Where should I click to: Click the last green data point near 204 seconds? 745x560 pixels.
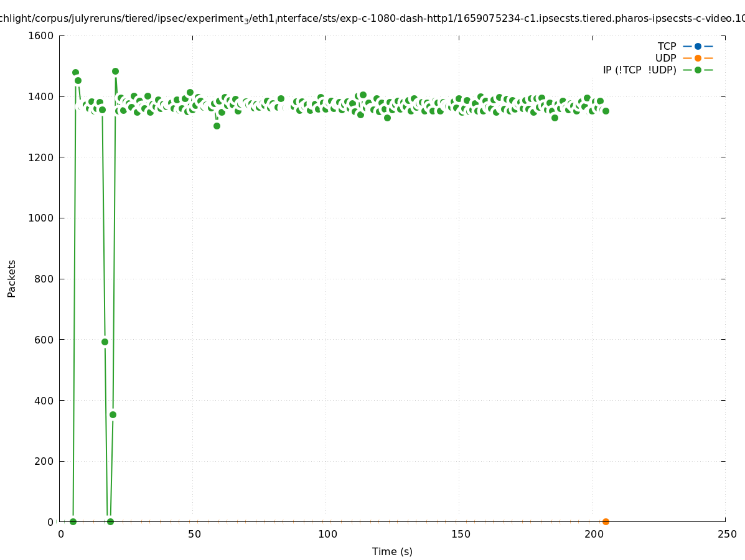[606, 111]
